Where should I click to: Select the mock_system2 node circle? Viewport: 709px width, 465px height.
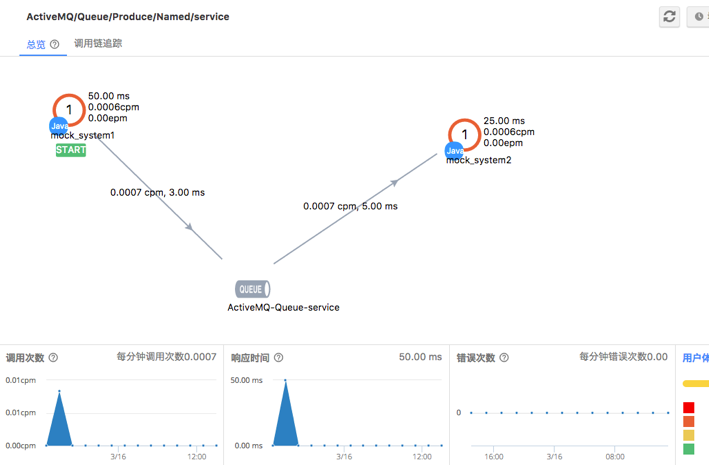(x=464, y=134)
